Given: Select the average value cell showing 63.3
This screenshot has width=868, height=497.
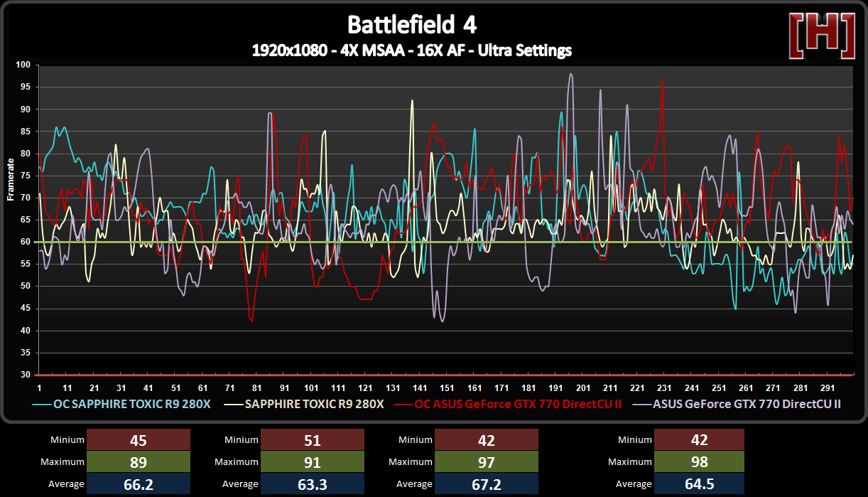Looking at the screenshot, I should [313, 484].
